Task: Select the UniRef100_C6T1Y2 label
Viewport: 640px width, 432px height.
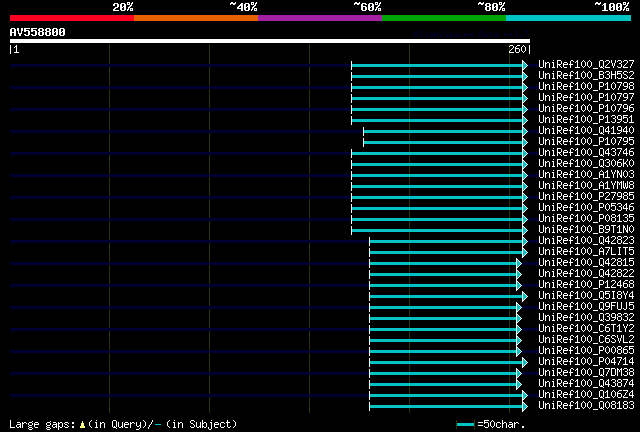Action: [586, 329]
